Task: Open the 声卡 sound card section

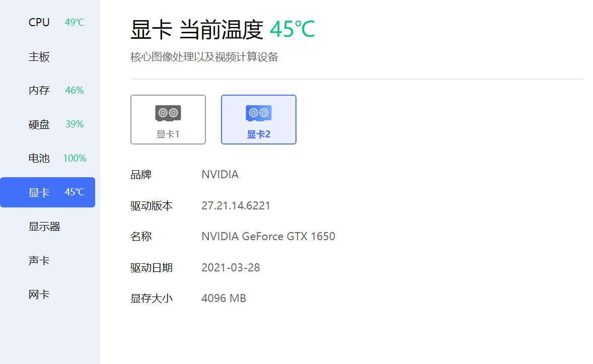Action: [47, 261]
